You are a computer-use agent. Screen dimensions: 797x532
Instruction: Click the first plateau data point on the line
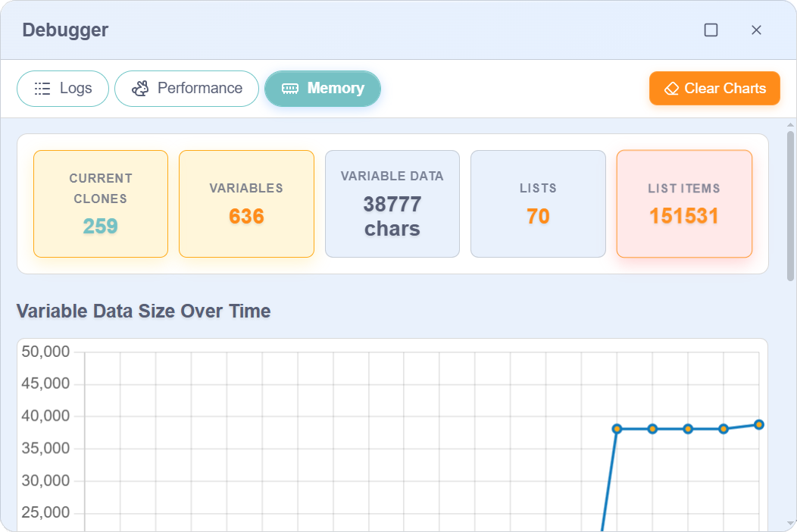618,429
